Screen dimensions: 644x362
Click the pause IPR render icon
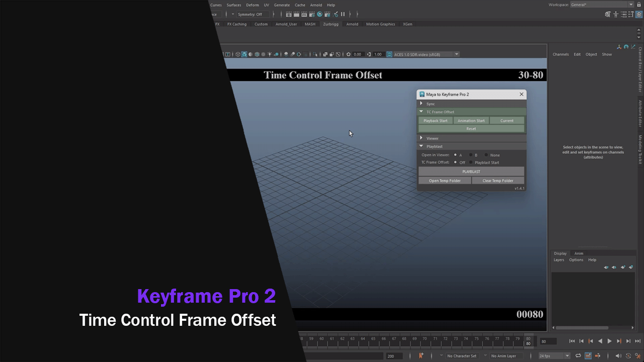[343, 14]
